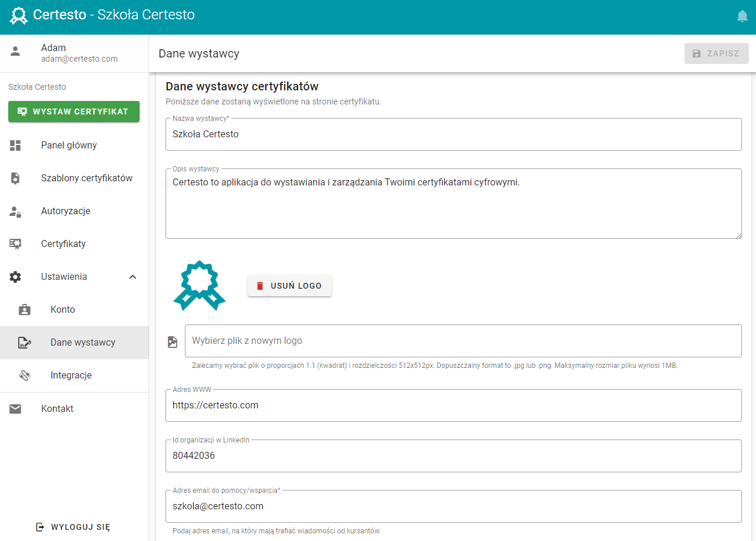The height and width of the screenshot is (541, 756).
Task: Click the adam@certesto.com email text
Action: pyautogui.click(x=79, y=59)
